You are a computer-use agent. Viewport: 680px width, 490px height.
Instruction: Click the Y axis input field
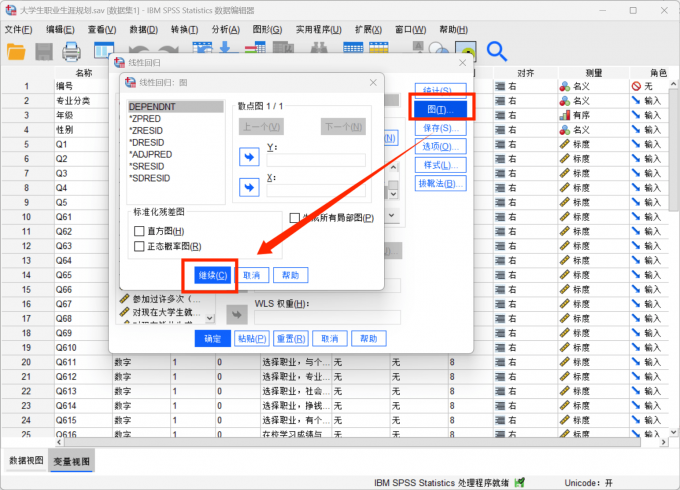point(316,160)
